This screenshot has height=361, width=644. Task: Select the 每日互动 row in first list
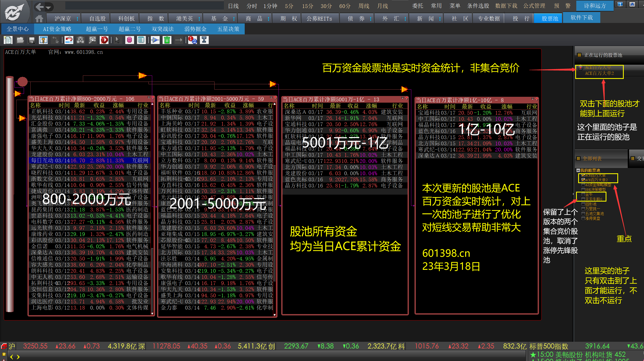[90, 161]
